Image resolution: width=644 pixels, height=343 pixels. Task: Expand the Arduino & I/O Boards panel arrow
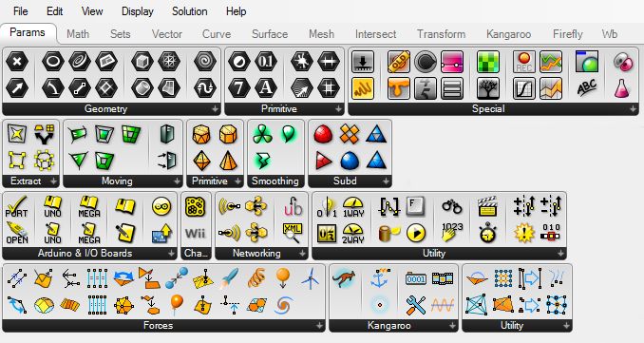click(x=171, y=254)
